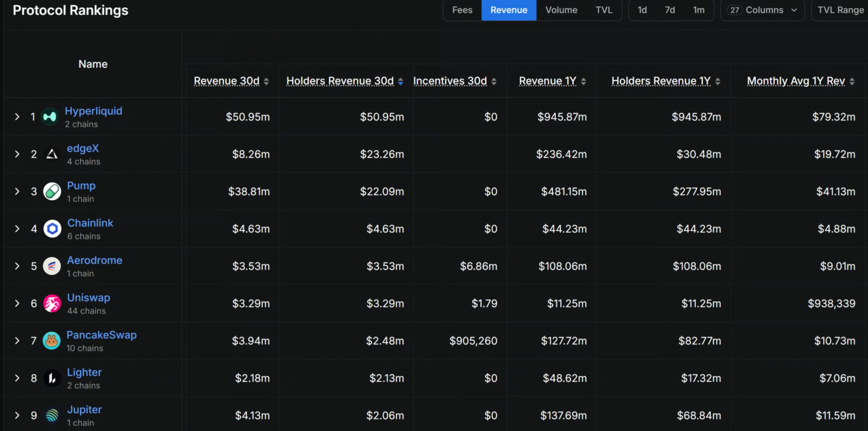Click the Lighter logo icon
The image size is (868, 431).
(x=52, y=378)
